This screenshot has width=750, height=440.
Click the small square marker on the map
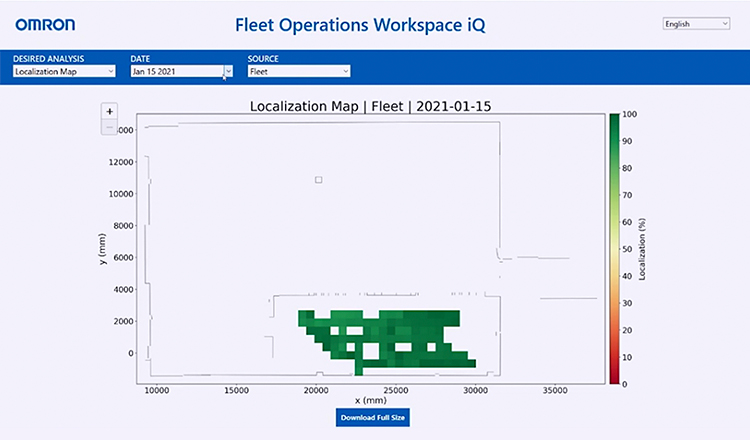pos(319,180)
